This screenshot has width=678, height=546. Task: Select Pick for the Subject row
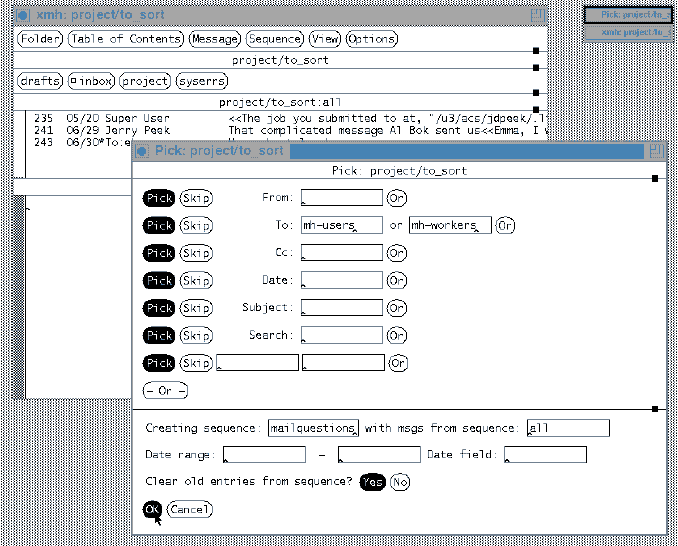159,308
